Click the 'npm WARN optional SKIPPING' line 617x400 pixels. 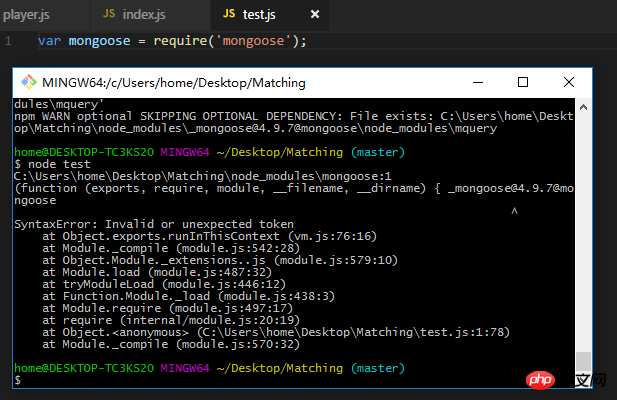(294, 116)
